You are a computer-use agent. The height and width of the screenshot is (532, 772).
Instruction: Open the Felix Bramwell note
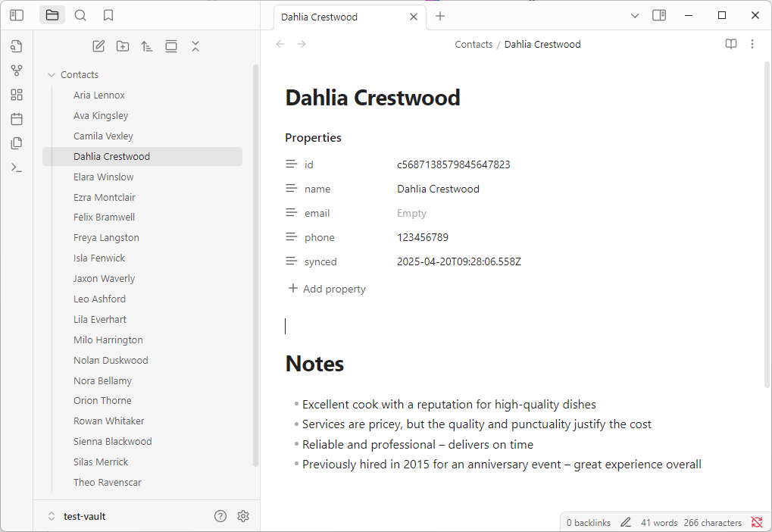point(104,217)
